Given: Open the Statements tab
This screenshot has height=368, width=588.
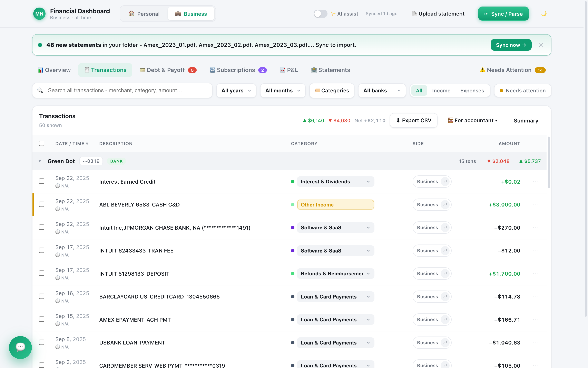Looking at the screenshot, I should (x=331, y=70).
